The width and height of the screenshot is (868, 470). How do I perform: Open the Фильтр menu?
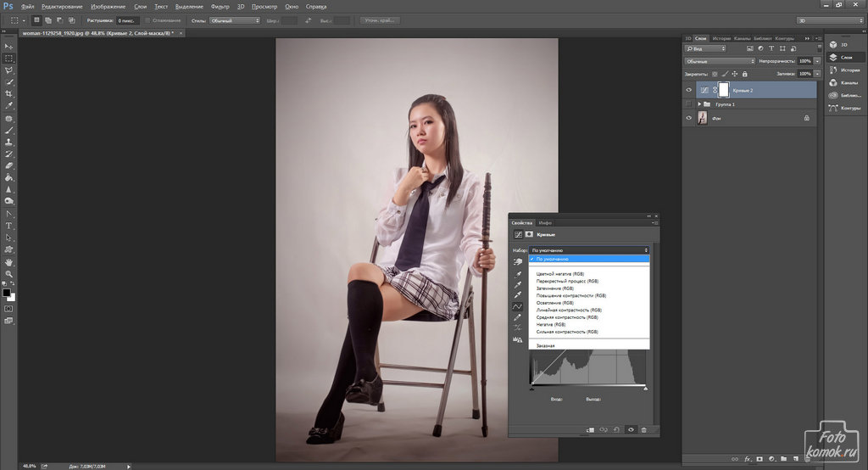pyautogui.click(x=220, y=7)
